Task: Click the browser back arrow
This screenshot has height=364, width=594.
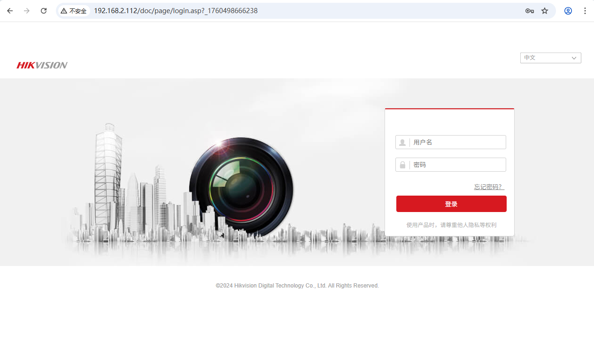Action: point(10,11)
